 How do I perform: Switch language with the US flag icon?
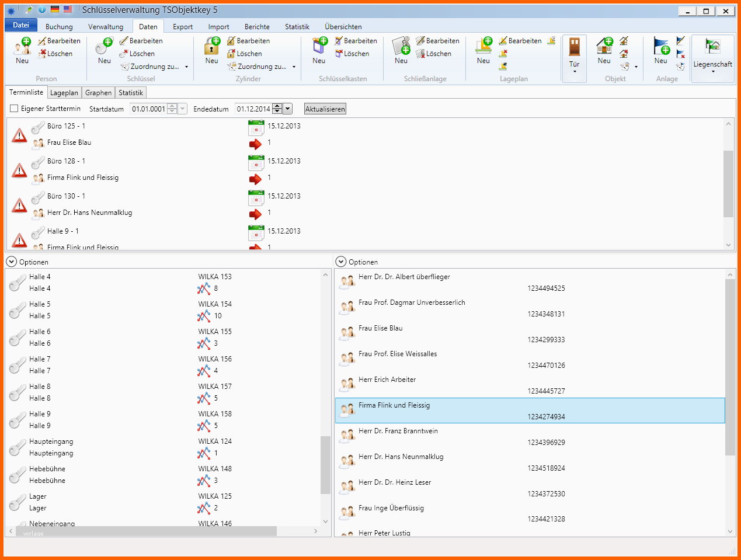pos(68,9)
